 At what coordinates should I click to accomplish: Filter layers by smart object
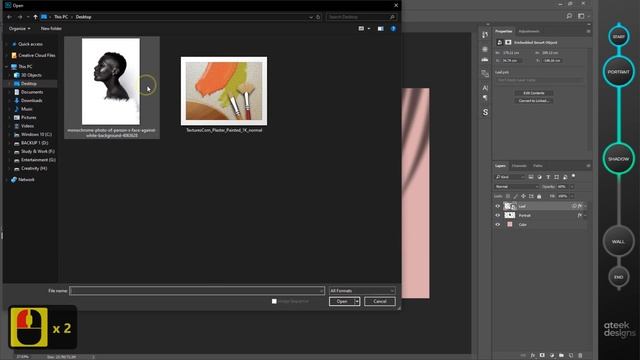pos(565,177)
